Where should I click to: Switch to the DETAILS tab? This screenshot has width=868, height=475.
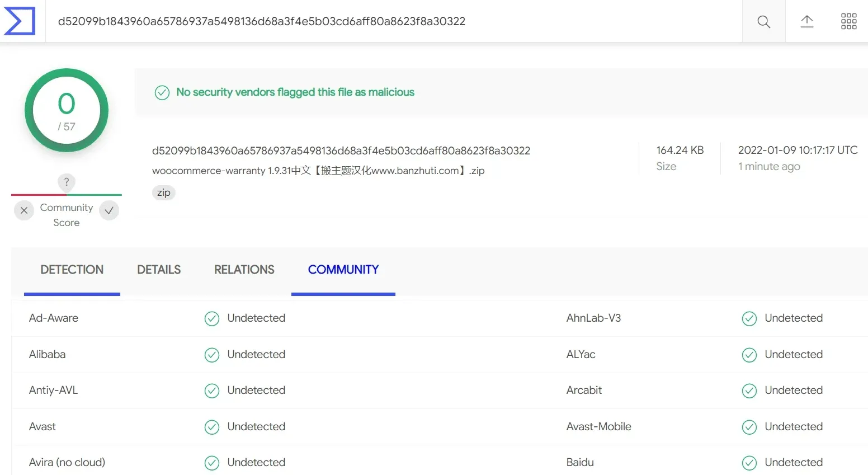(x=159, y=270)
